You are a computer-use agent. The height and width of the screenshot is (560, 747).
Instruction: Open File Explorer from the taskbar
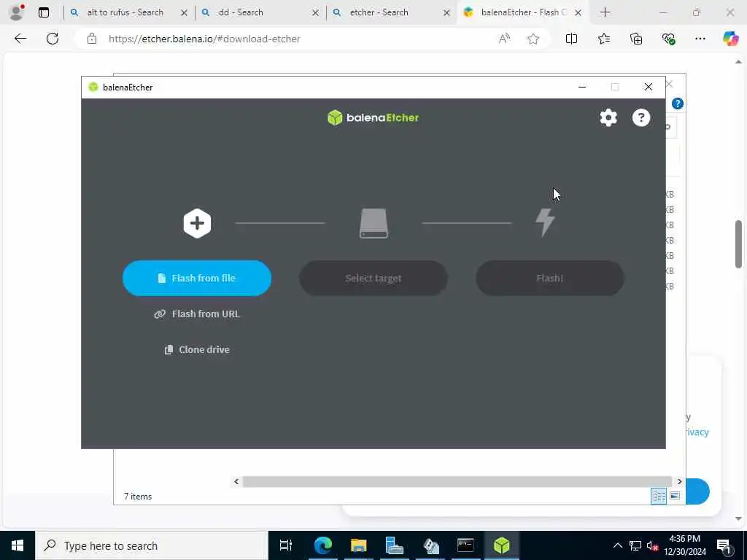tap(358, 545)
